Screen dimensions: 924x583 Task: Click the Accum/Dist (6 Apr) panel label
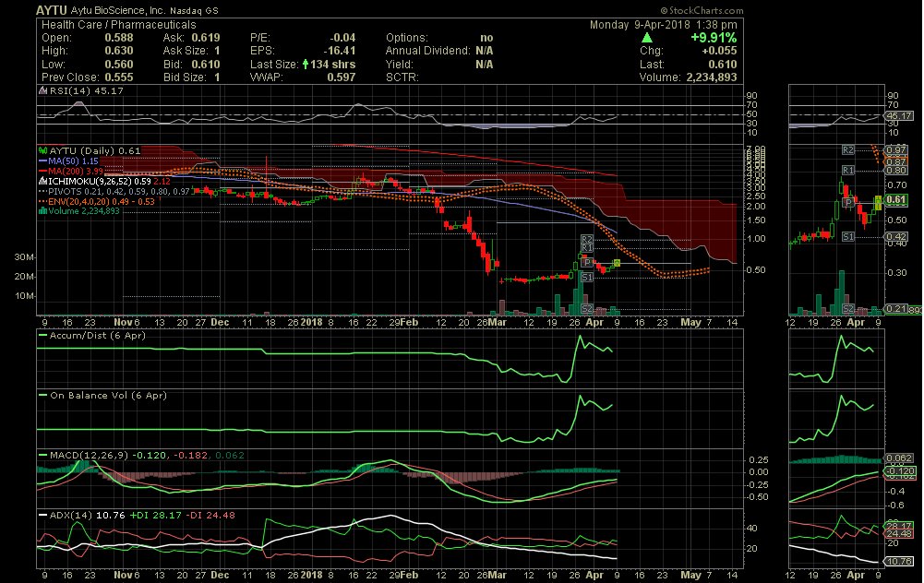click(97, 335)
